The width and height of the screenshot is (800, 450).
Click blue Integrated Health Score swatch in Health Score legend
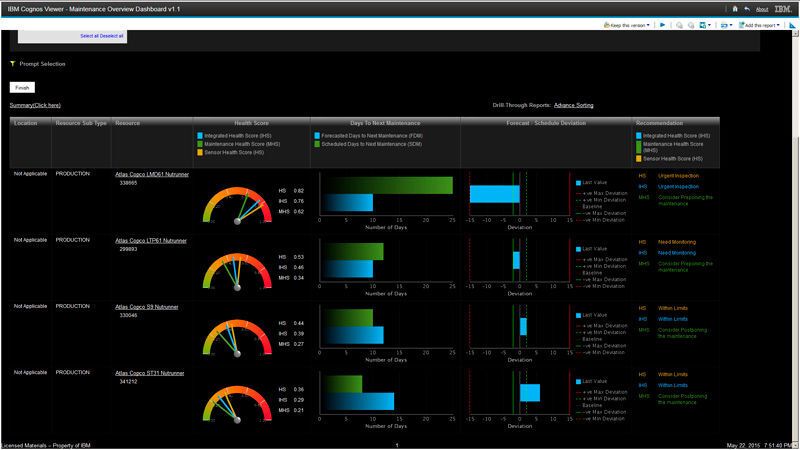(x=200, y=136)
